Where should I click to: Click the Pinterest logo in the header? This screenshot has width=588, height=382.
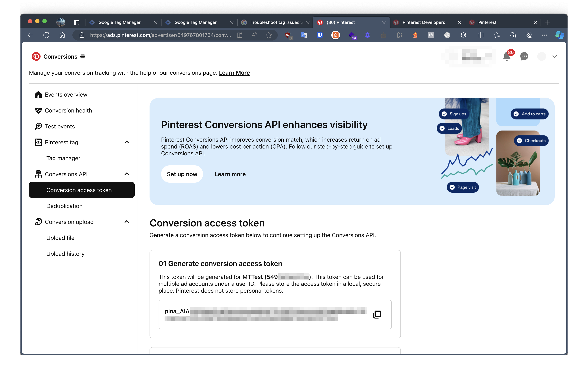pyautogui.click(x=36, y=56)
